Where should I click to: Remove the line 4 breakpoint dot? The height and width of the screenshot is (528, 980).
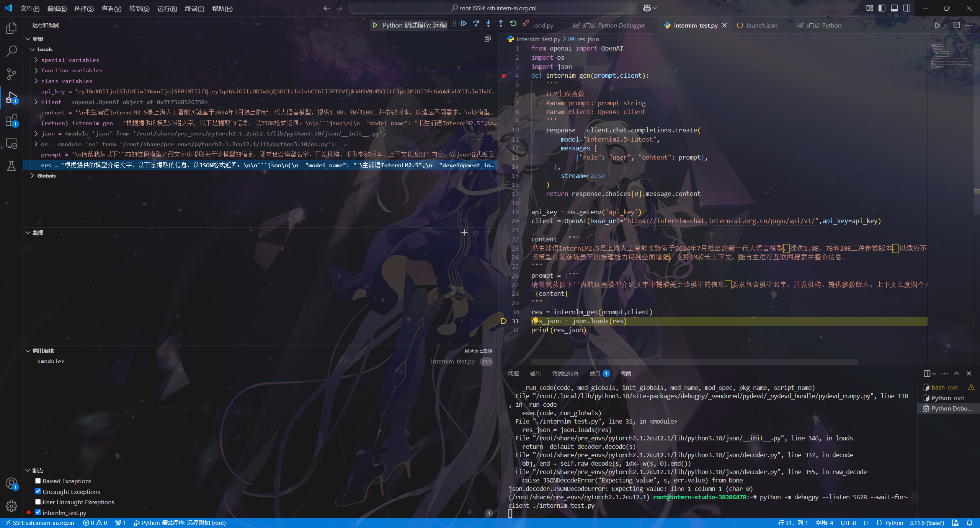[503, 76]
